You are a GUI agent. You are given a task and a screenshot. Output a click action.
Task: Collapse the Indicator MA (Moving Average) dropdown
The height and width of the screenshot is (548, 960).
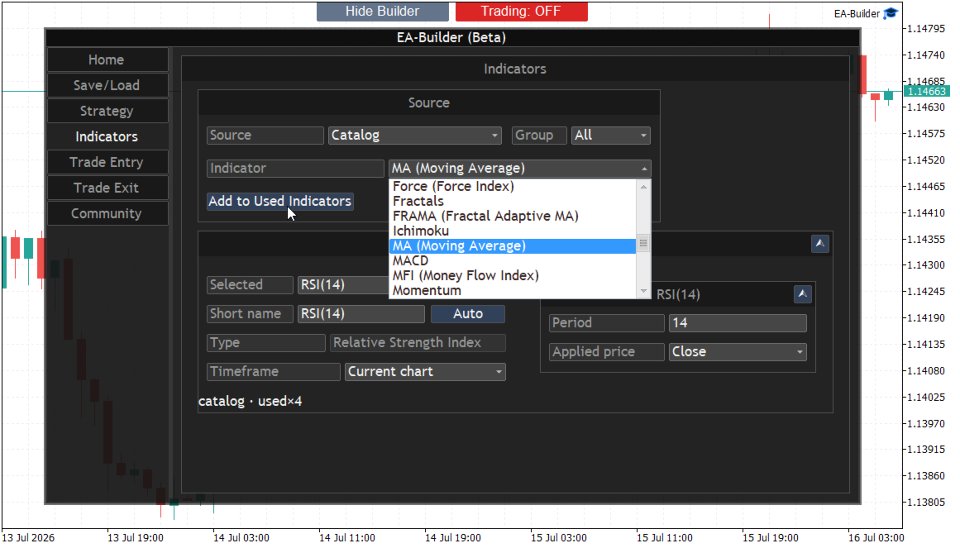tap(520, 168)
